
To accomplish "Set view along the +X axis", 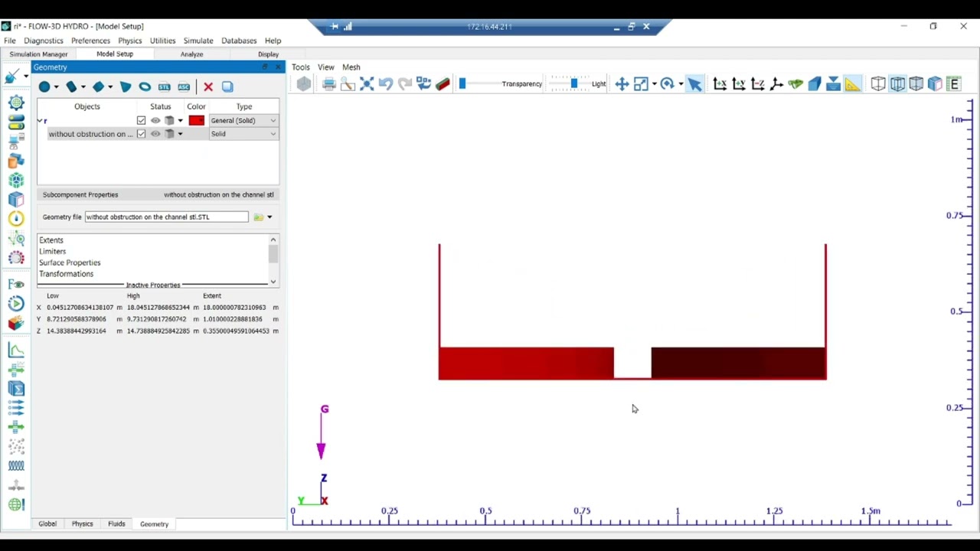I will point(720,84).
